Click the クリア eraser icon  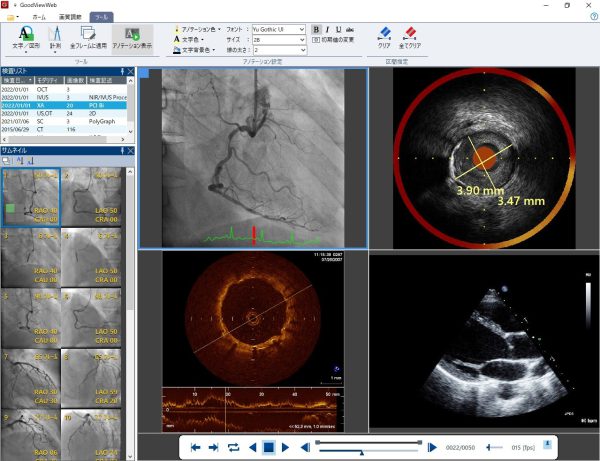pyautogui.click(x=384, y=34)
